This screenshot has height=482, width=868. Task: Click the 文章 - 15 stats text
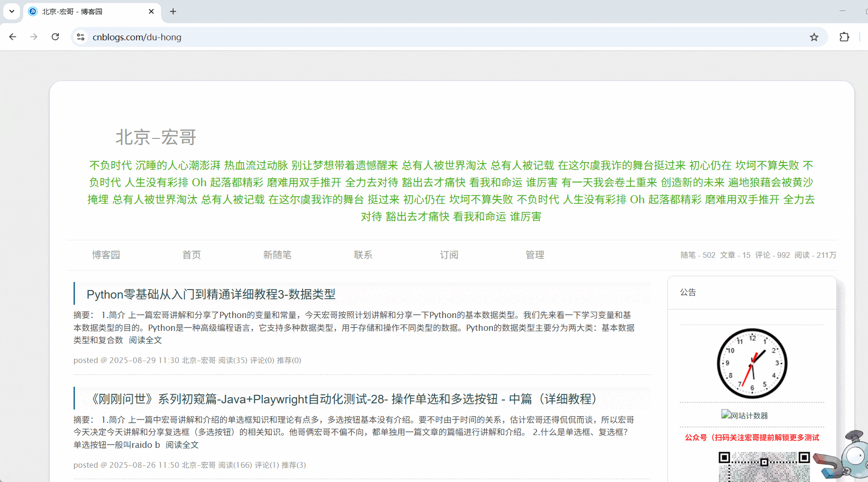click(735, 255)
